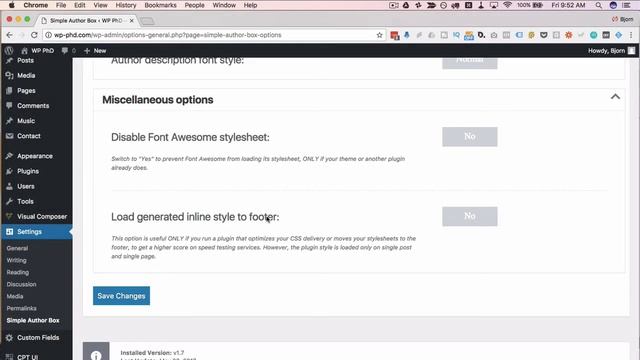Open Chrome's three-dot menu

tap(631, 35)
